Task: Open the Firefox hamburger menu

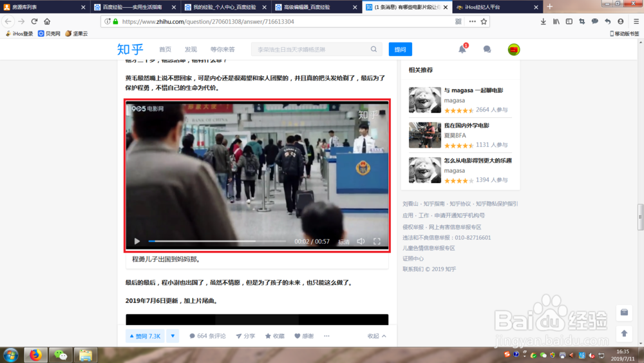Action: [x=636, y=21]
